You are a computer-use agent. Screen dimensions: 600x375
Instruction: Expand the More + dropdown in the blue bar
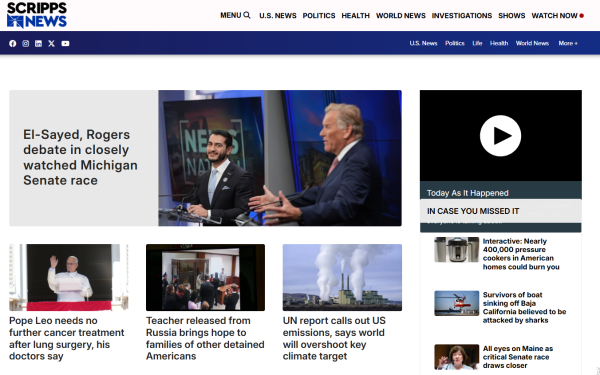click(x=568, y=43)
